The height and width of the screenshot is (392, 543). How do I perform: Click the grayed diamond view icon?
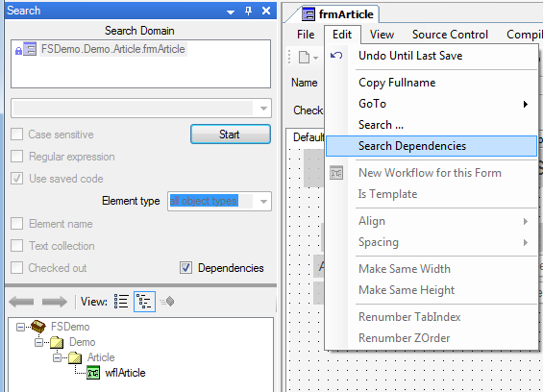tap(167, 302)
